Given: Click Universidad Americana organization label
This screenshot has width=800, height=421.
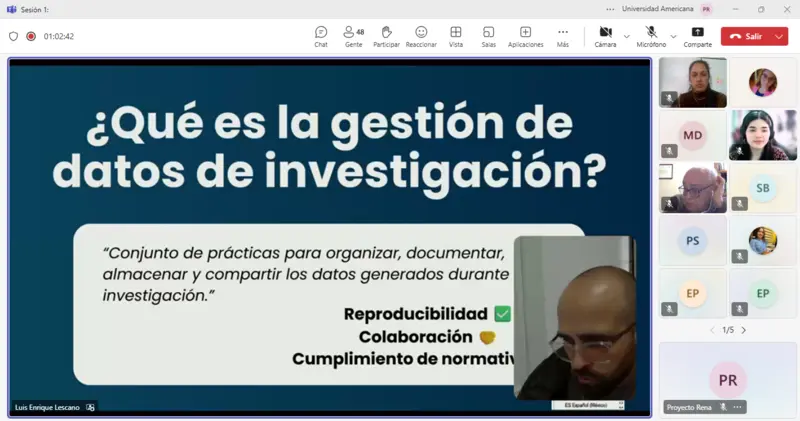Looking at the screenshot, I should (x=657, y=9).
